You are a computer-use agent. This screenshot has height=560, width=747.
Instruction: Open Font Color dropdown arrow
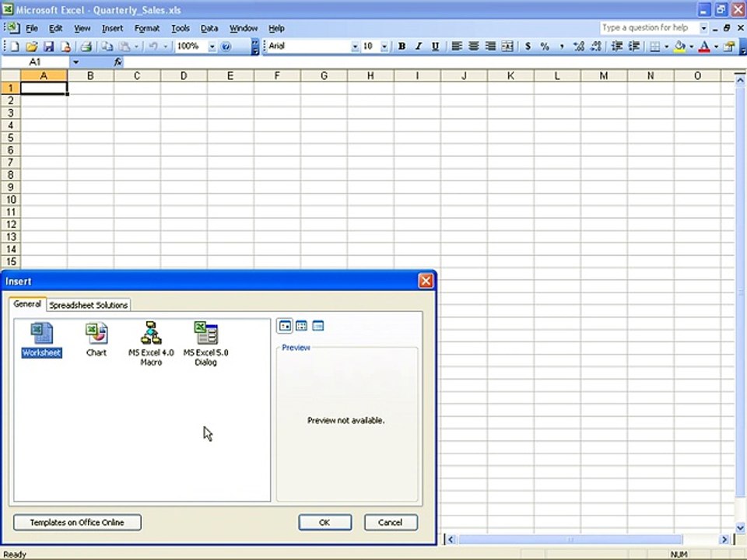(716, 47)
